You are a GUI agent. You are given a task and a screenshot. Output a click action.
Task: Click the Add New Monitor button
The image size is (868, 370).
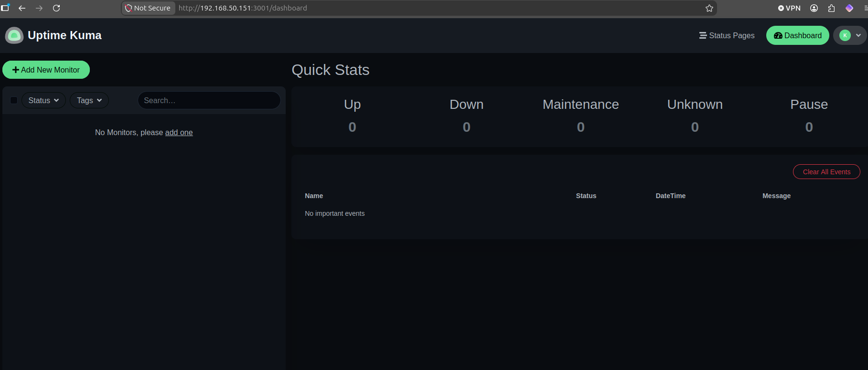click(46, 70)
